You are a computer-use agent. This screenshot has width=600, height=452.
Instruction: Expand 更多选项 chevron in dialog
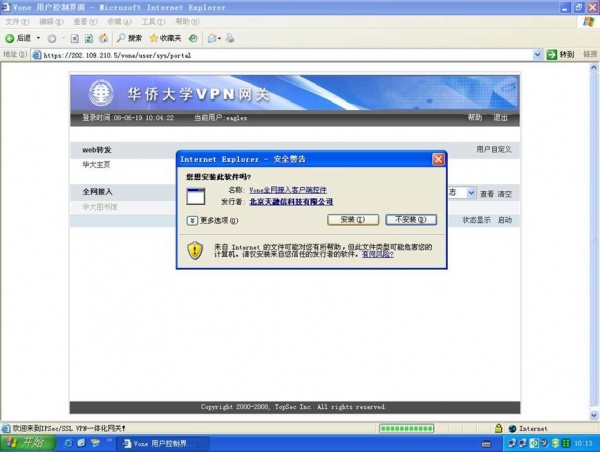point(192,220)
